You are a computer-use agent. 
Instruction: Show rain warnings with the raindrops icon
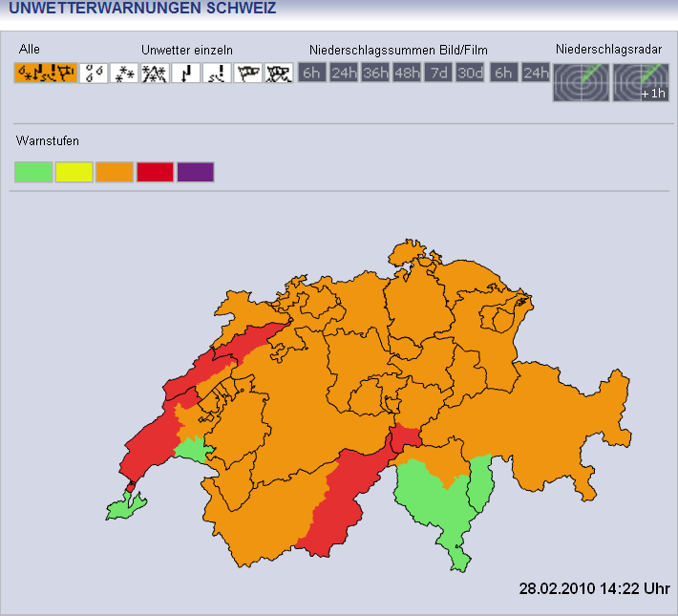(x=94, y=73)
